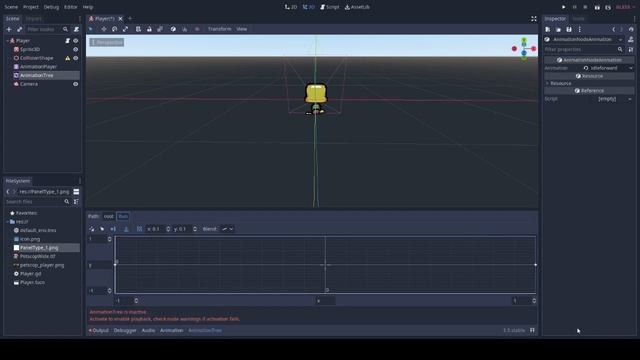Click the play current scene clapper icon

(x=597, y=7)
